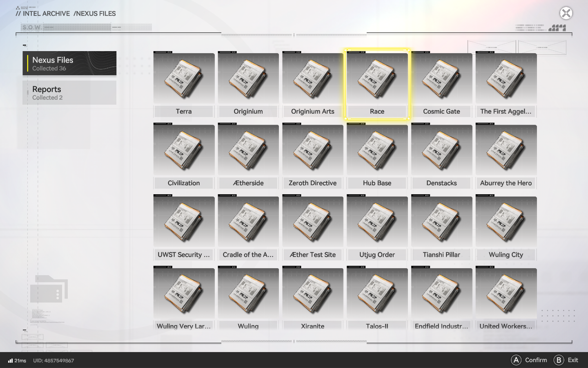Open the UWST Security … file
The width and height of the screenshot is (588, 368).
pos(184,228)
